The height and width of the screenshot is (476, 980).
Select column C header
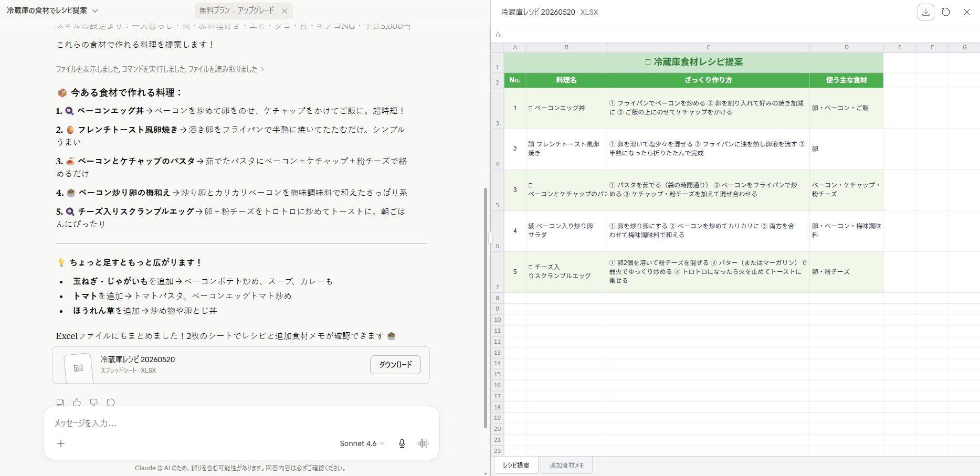(708, 47)
